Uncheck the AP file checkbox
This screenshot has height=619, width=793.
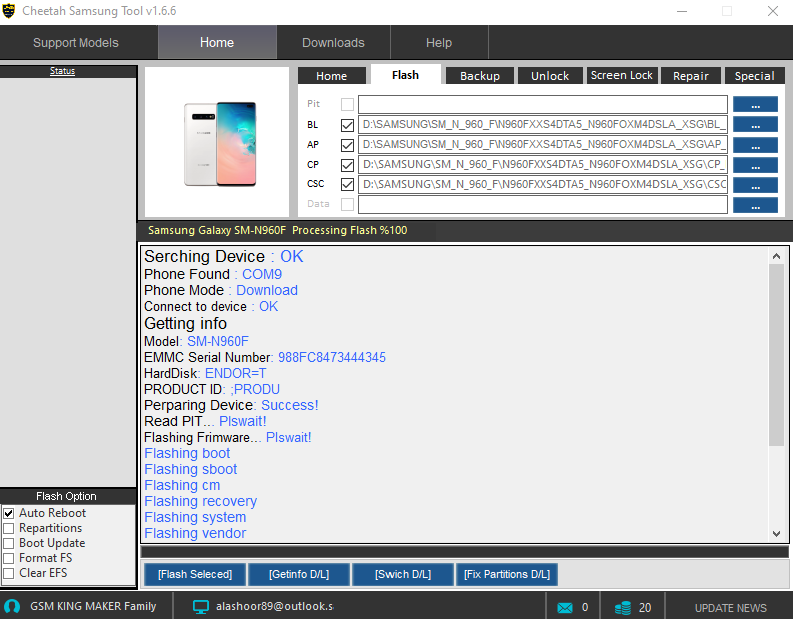tap(347, 145)
